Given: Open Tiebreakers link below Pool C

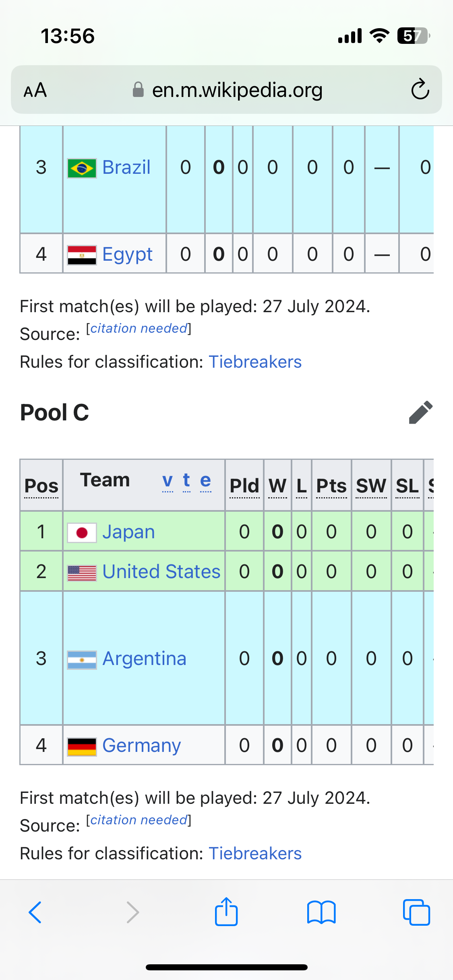Looking at the screenshot, I should [x=255, y=853].
